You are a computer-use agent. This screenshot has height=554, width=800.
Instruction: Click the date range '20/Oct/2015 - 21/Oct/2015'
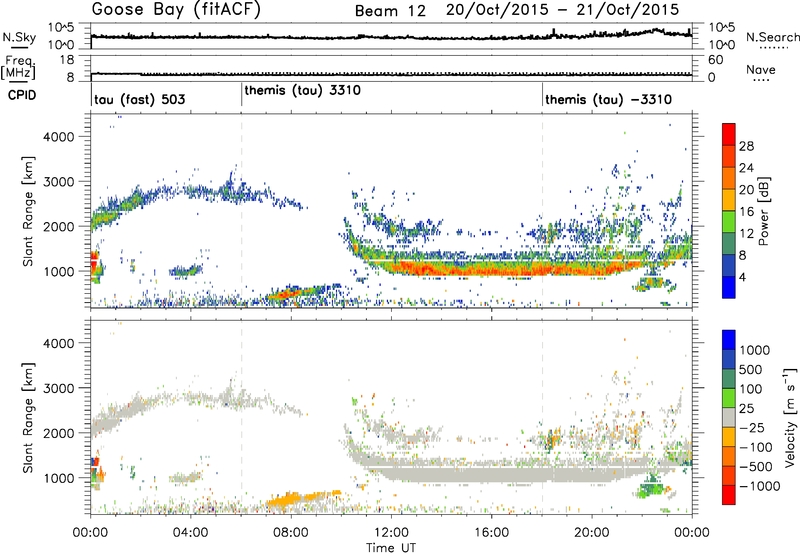[562, 10]
